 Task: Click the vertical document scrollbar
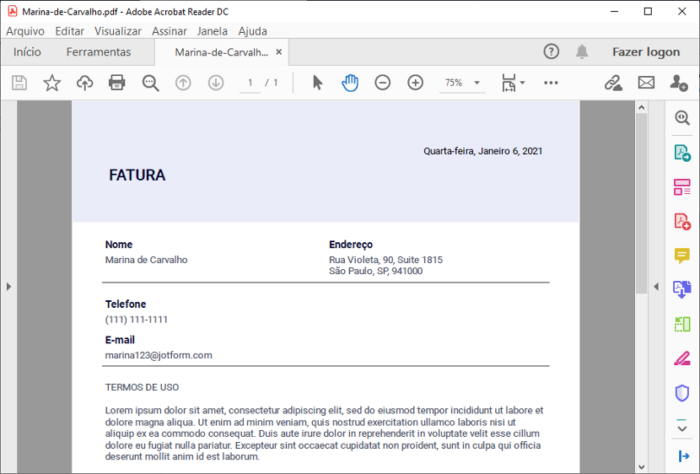(x=642, y=200)
